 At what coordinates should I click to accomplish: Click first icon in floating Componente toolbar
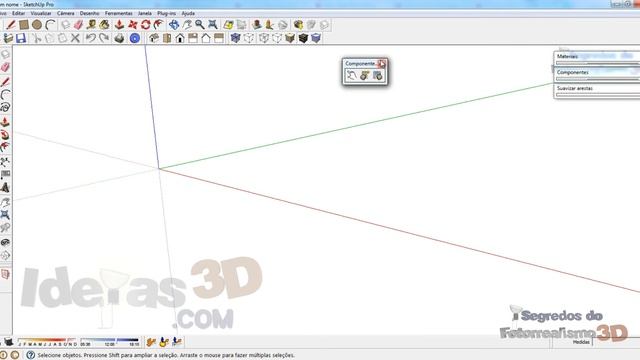(351, 76)
